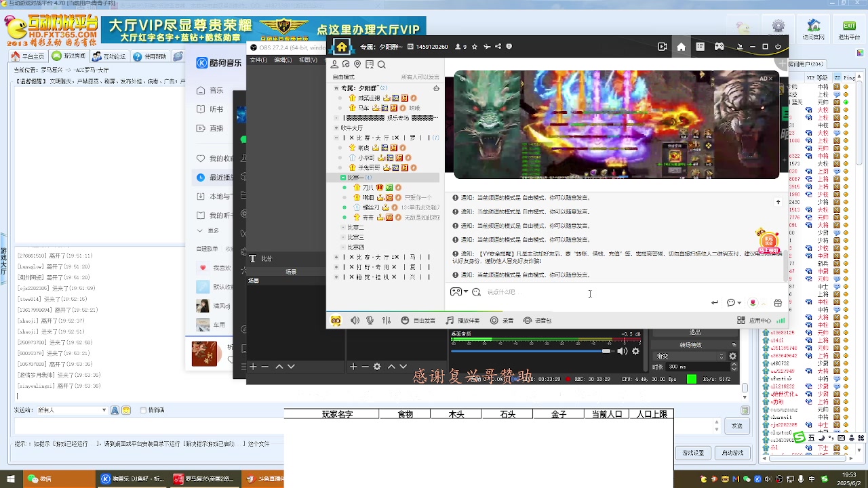
Task: Toggle 自由发言 free speech mode
Action: [x=418, y=321]
